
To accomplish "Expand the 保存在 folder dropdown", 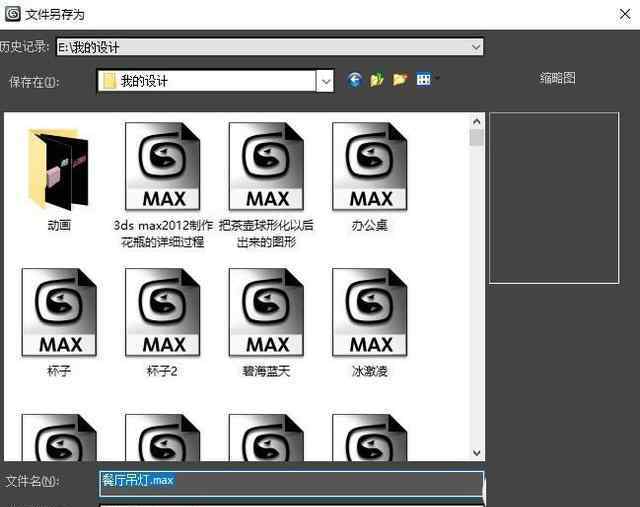I will (324, 81).
